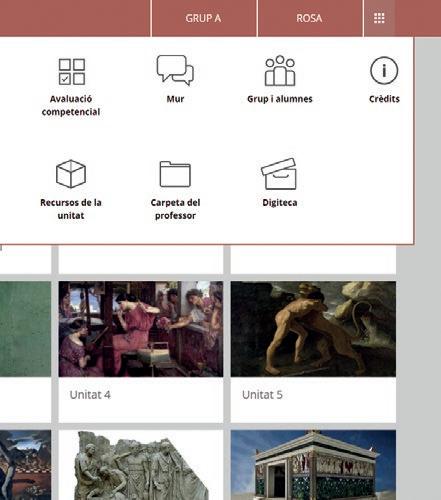Image resolution: width=441 pixels, height=500 pixels.
Task: Open the stone relief sculpture thumbnail
Action: 141,465
